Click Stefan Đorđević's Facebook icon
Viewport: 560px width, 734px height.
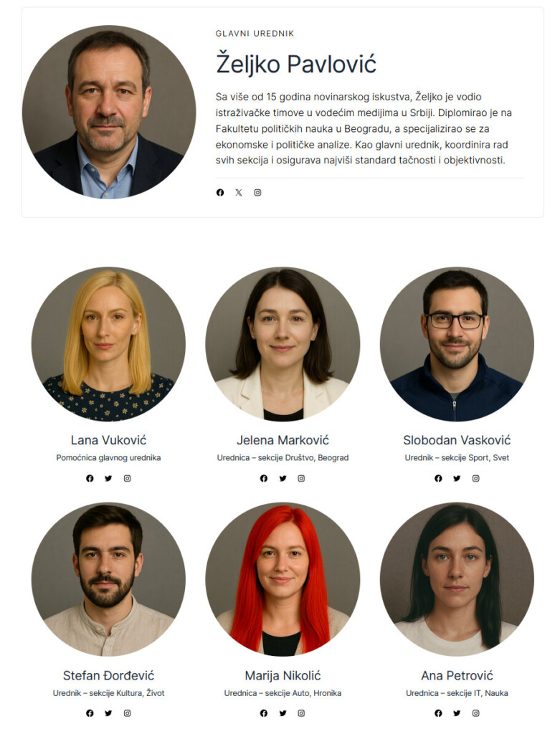tap(90, 713)
